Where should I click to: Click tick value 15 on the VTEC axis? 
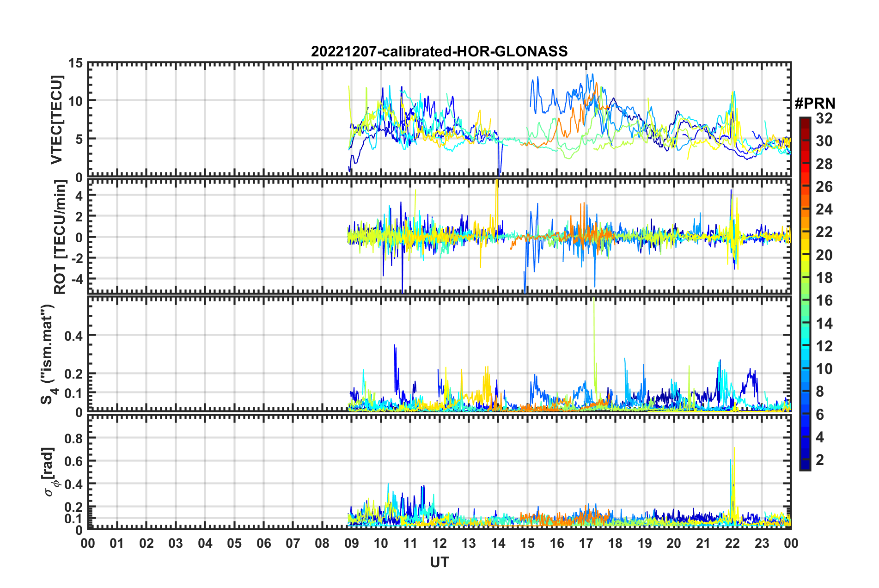[75, 63]
